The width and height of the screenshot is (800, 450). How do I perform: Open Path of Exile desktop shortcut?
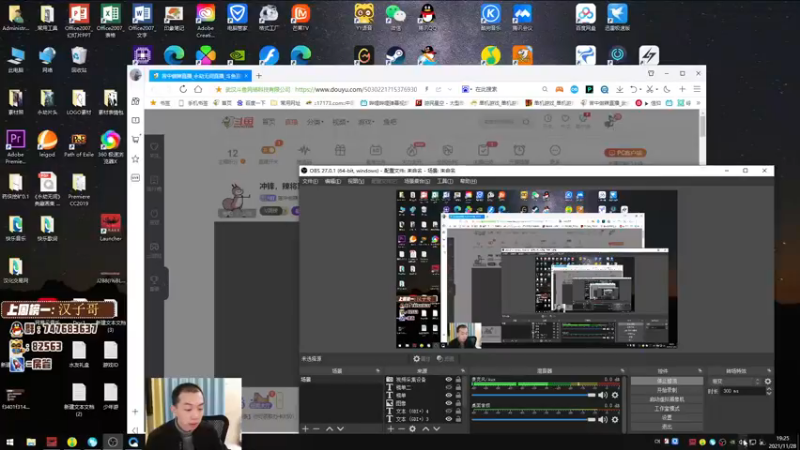(79, 145)
